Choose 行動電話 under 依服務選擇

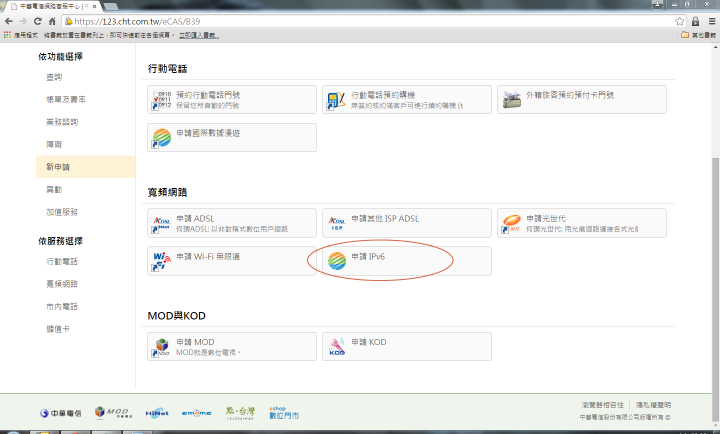pyautogui.click(x=62, y=261)
